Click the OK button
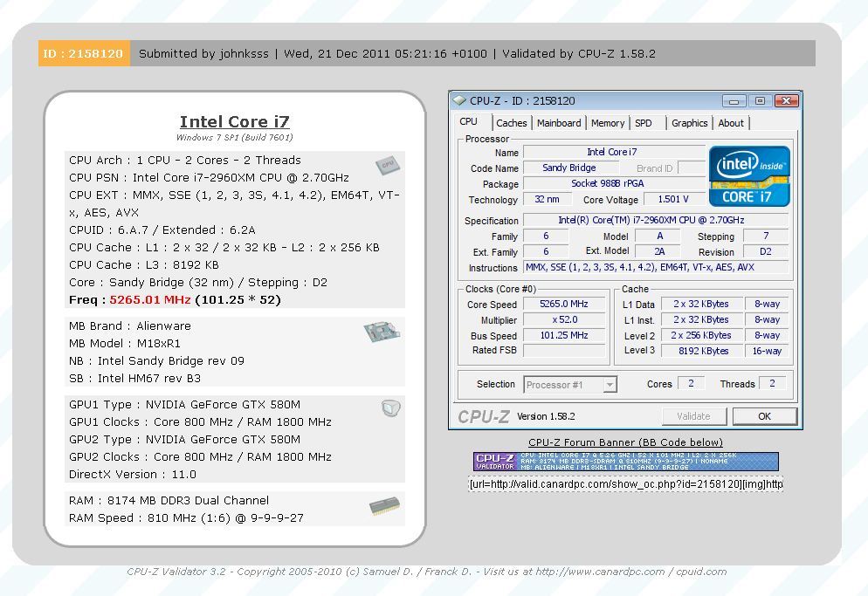Image resolution: width=868 pixels, height=596 pixels. (x=764, y=416)
